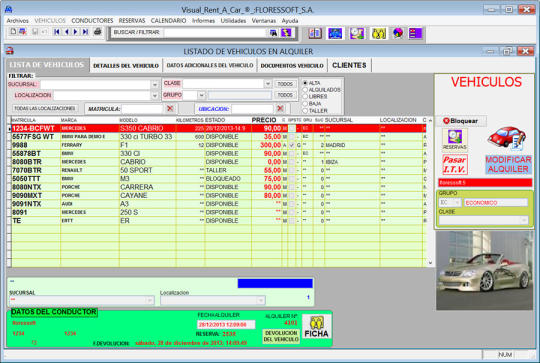Image resolution: width=540 pixels, height=363 pixels.
Task: Click the app icon in title bar
Action: 8,9
